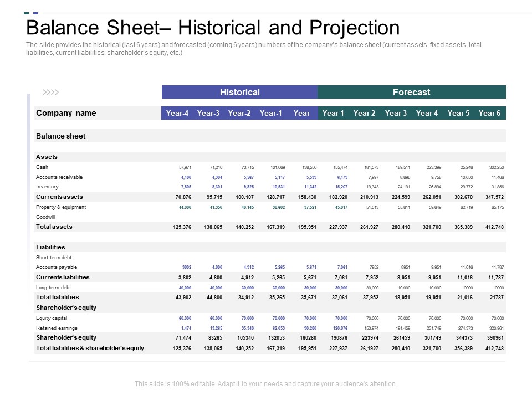
Task: Click the 'Currents liabilities' row label
Action: click(63, 277)
